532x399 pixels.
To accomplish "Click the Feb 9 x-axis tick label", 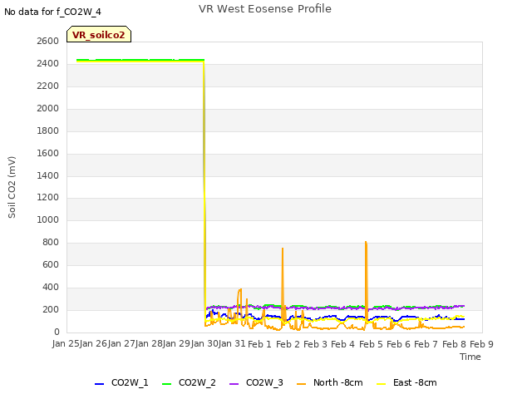I will [x=481, y=344].
